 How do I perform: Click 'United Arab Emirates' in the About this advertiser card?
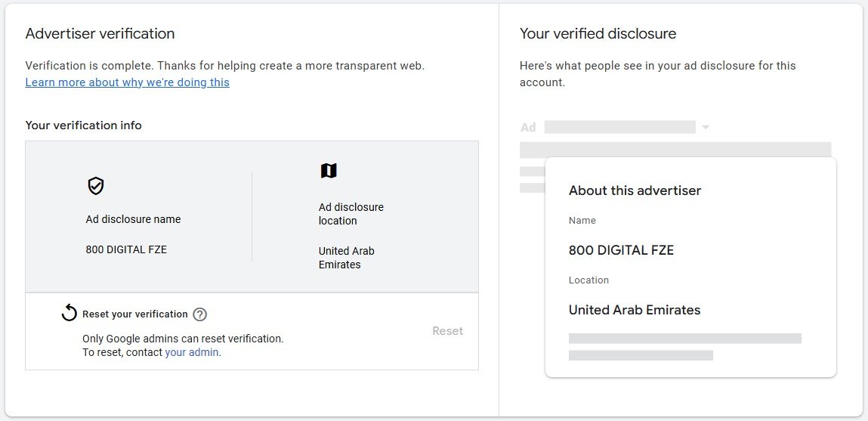pos(635,310)
